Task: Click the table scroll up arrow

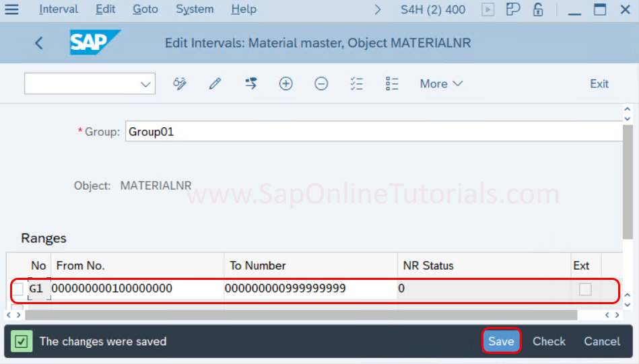Action: [627, 295]
